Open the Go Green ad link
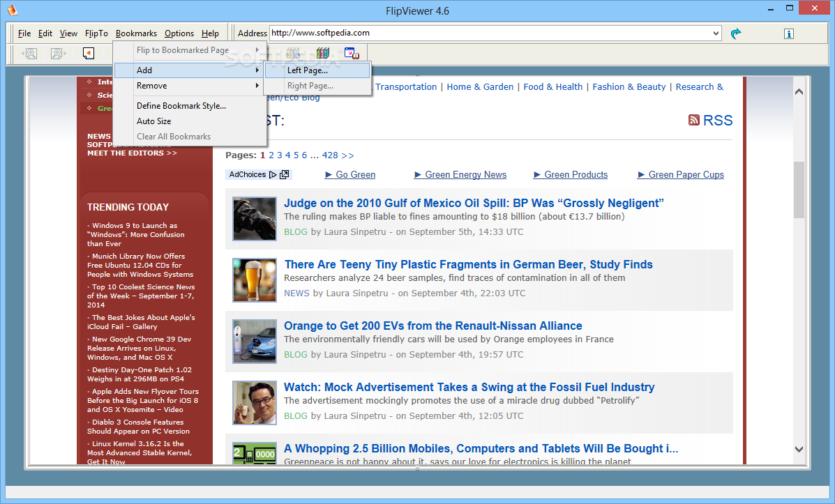The height and width of the screenshot is (504, 835). (350, 174)
